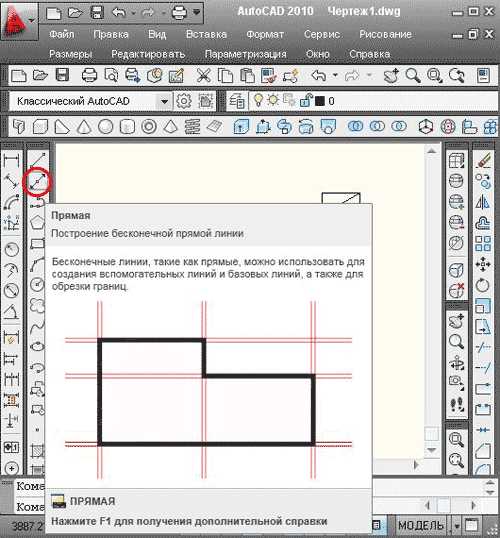The width and height of the screenshot is (500, 538).
Task: Click Plot printer in the Standard toolbar
Action: tap(89, 75)
